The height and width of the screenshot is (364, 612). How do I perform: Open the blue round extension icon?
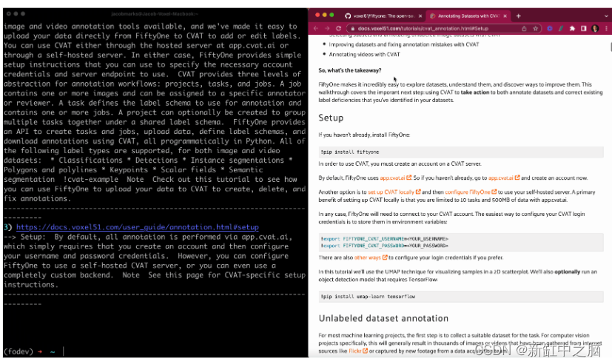click(550, 28)
